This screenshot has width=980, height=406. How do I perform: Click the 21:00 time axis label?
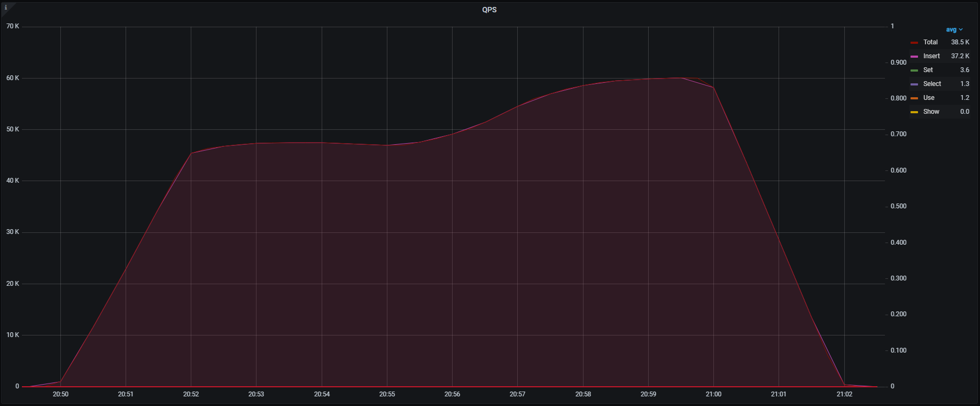713,394
